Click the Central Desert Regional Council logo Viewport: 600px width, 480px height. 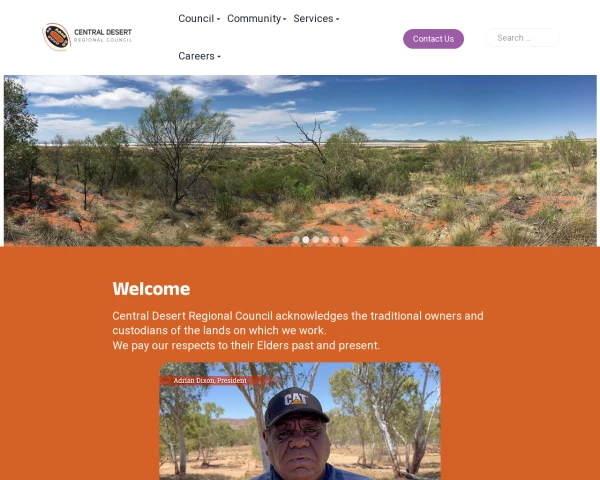tap(88, 37)
